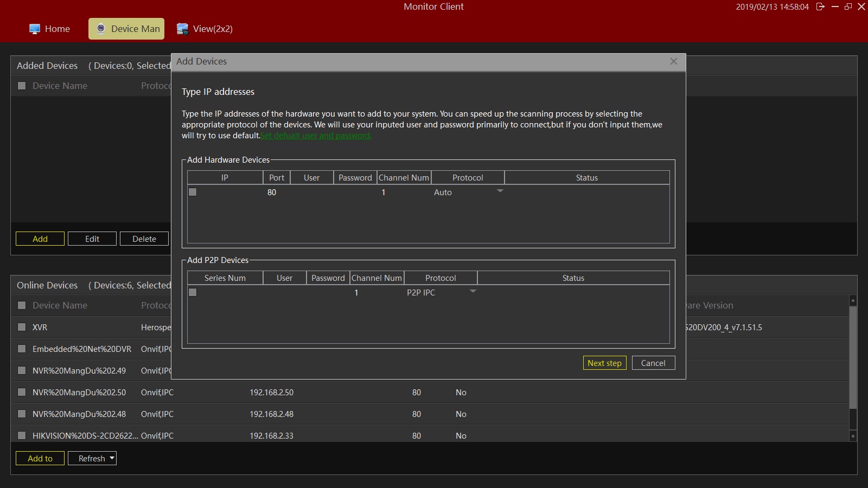Click the Device Man camera icon
The image size is (868, 488).
(x=100, y=29)
